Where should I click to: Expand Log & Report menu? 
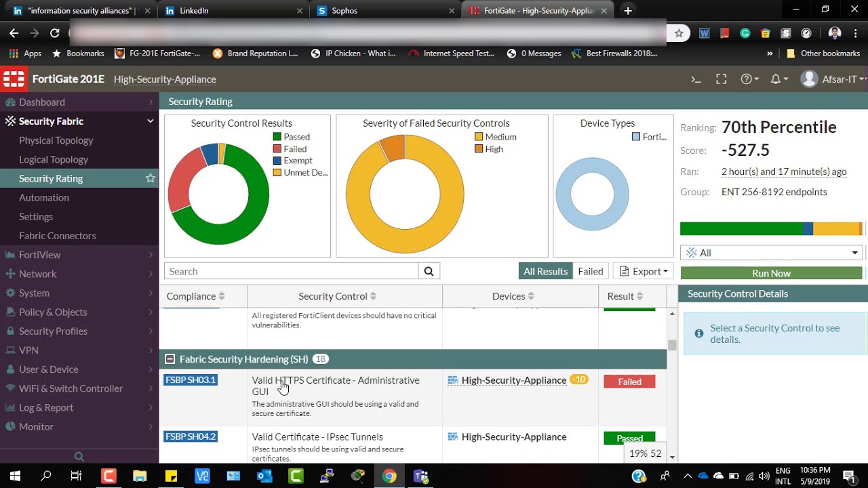79,407
